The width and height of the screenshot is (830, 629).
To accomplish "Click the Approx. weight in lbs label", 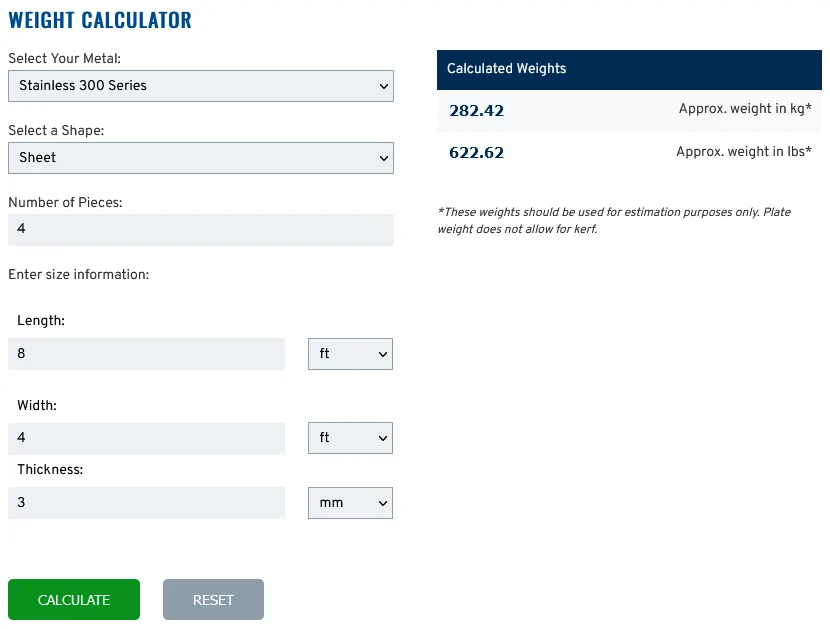I will click(744, 151).
